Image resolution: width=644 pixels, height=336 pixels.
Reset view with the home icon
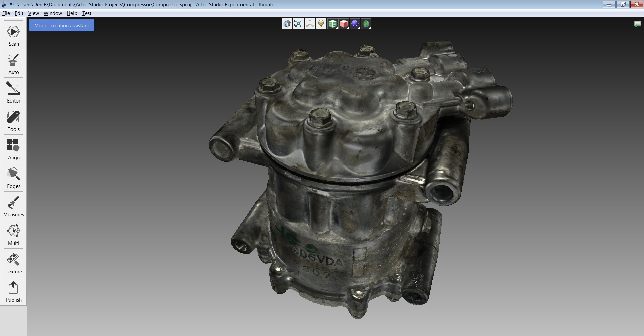(x=287, y=24)
